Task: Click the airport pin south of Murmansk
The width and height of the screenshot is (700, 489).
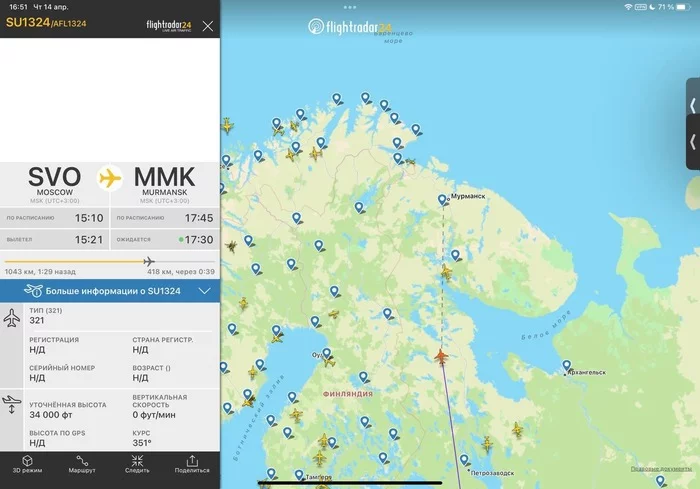Action: coord(455,255)
